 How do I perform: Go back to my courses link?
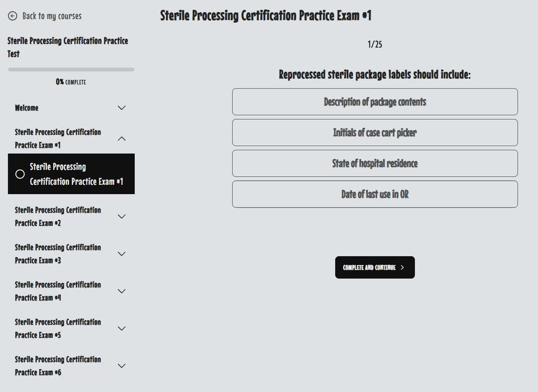click(52, 16)
